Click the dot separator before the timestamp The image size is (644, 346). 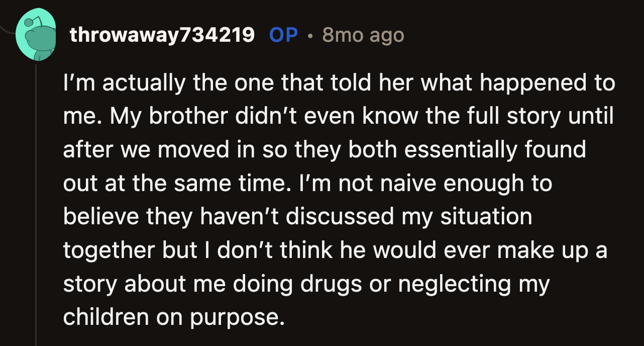point(310,35)
